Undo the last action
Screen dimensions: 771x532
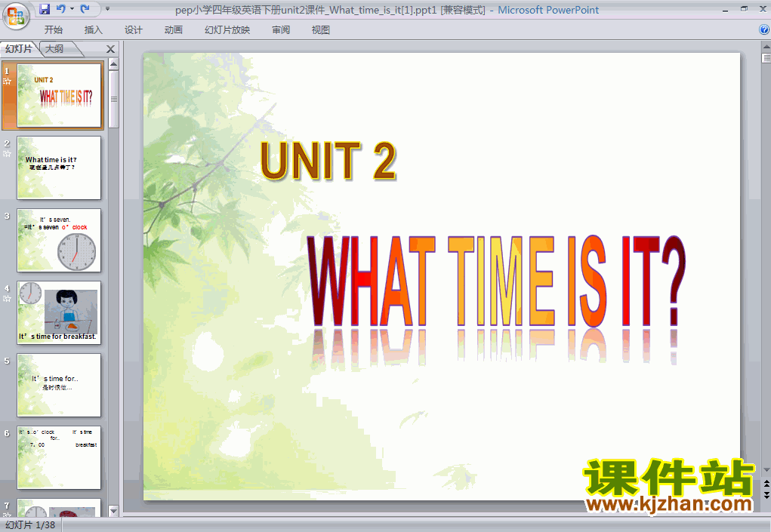(60, 9)
